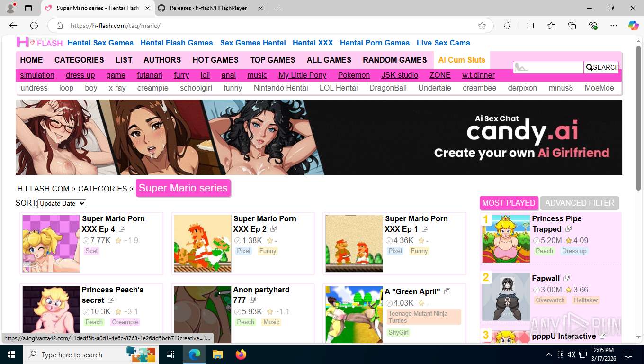Open Settings and more menu
The height and width of the screenshot is (364, 644).
coord(614,26)
